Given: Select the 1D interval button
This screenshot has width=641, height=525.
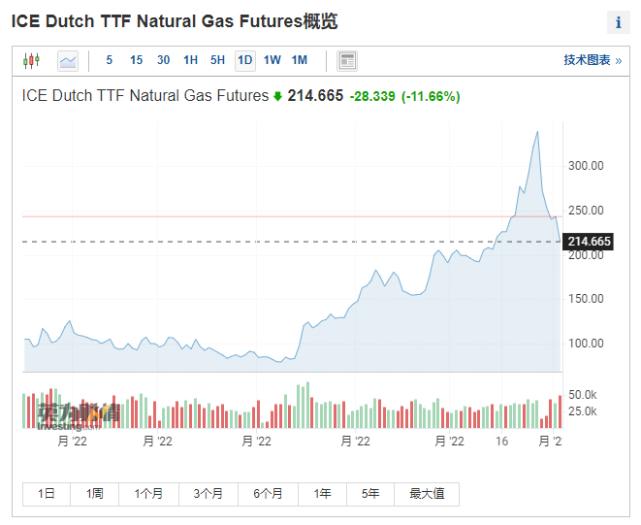Looking at the screenshot, I should [244, 60].
